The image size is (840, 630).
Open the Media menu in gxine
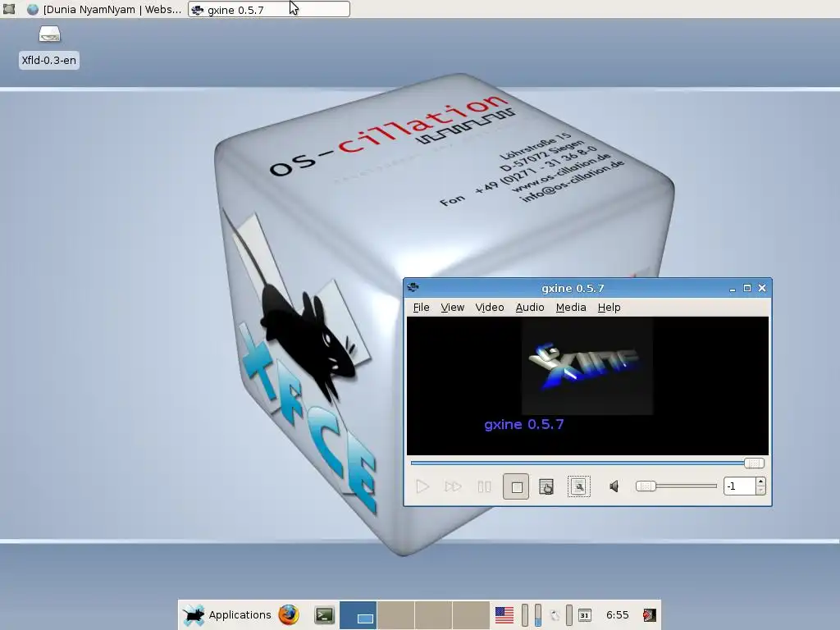(571, 308)
